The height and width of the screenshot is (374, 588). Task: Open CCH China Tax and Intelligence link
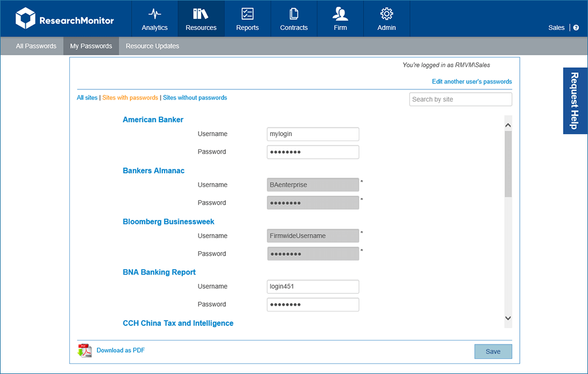pos(178,323)
